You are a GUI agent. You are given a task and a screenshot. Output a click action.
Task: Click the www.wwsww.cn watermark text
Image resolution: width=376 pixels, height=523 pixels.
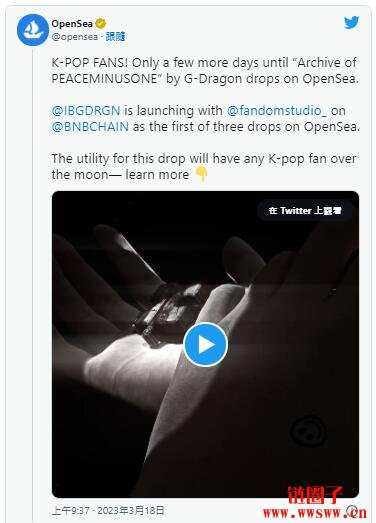(x=315, y=513)
